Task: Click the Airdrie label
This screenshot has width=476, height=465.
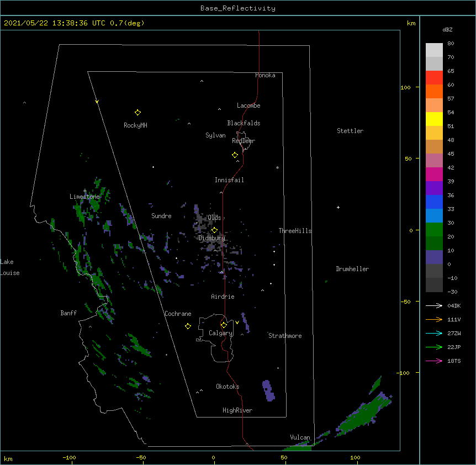Action: click(x=223, y=297)
